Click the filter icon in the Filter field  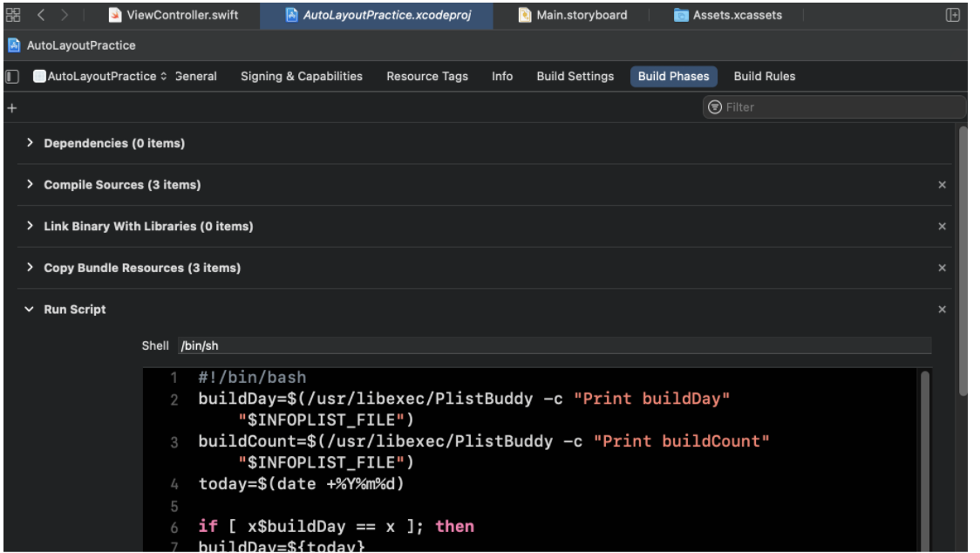point(714,107)
